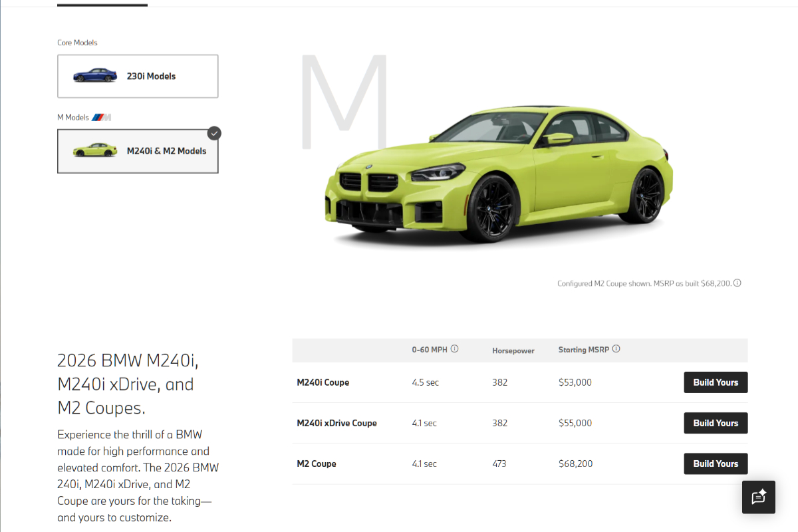The image size is (798, 532).
Task: Click the checkmark badge on M240i card
Action: [x=213, y=133]
